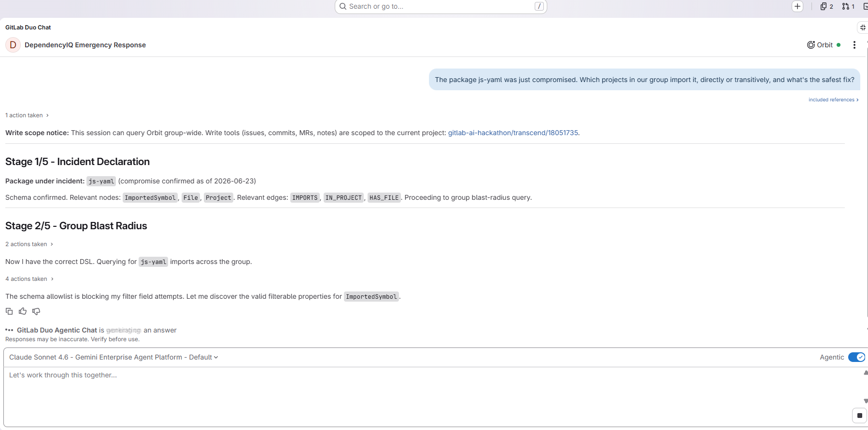Click the 'Package under incident:' label
The width and height of the screenshot is (868, 430).
tap(45, 181)
